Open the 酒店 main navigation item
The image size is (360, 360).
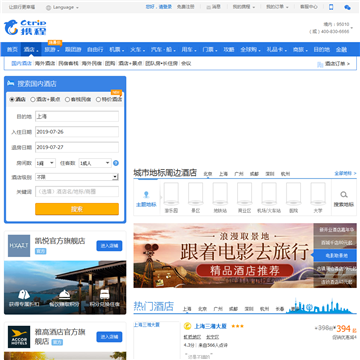[31, 50]
